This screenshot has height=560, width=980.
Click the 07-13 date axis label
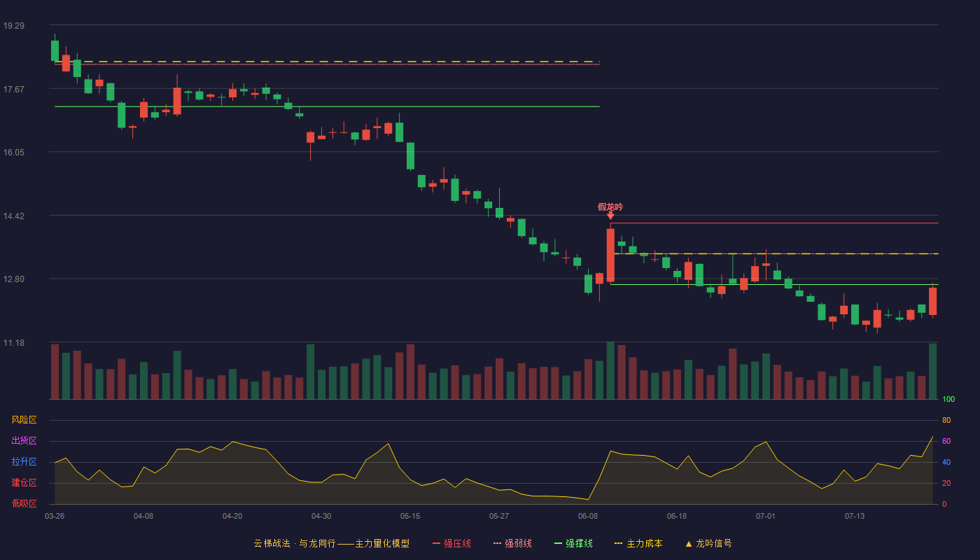click(x=855, y=516)
